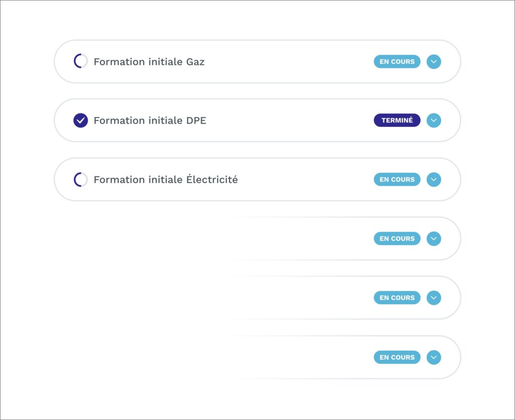
Task: Click the TERMINÉ badge on the DPE row
Action: (397, 121)
